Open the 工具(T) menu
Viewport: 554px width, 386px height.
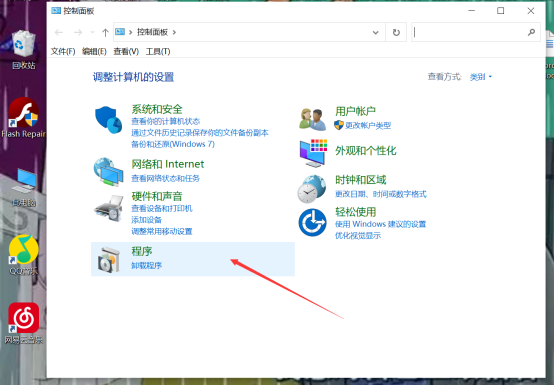tap(158, 52)
